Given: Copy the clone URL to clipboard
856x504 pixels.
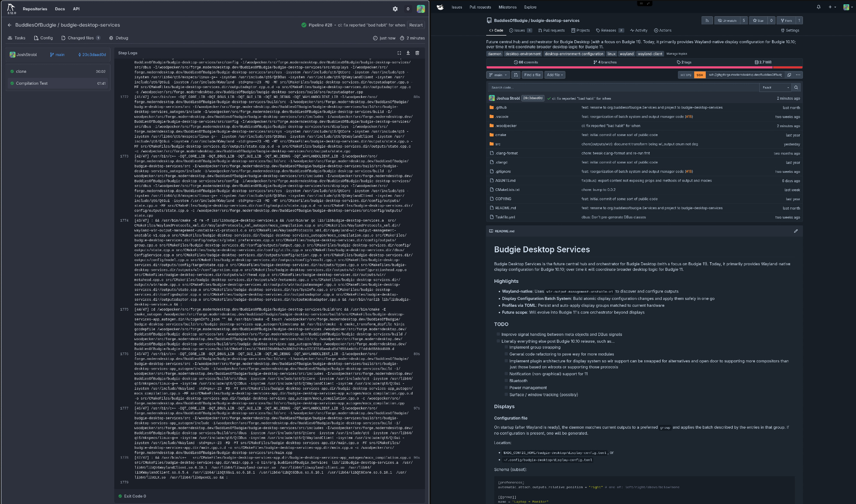Looking at the screenshot, I should (789, 75).
